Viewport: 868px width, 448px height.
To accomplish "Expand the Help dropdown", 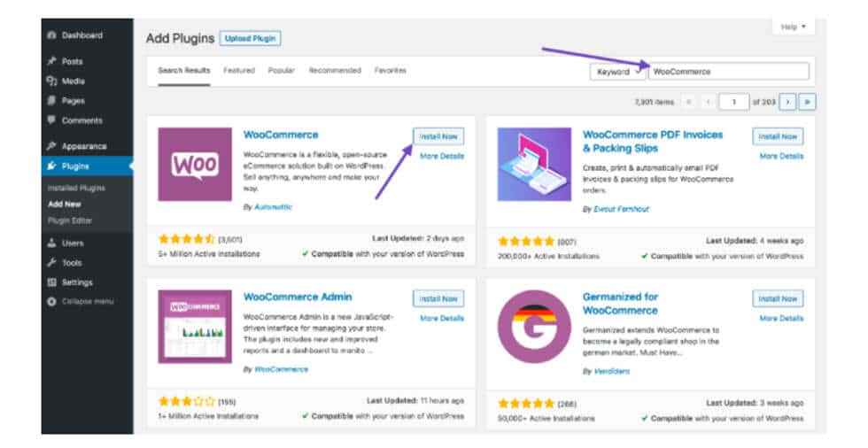I will pyautogui.click(x=794, y=27).
